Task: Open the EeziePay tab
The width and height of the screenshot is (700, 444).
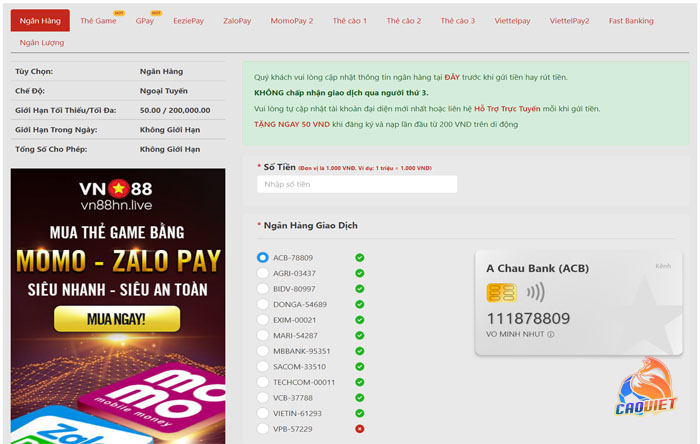Action: click(188, 21)
